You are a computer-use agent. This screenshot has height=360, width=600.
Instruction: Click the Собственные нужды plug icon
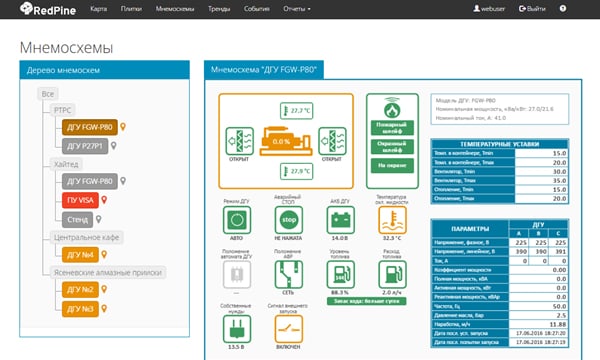tap(237, 329)
